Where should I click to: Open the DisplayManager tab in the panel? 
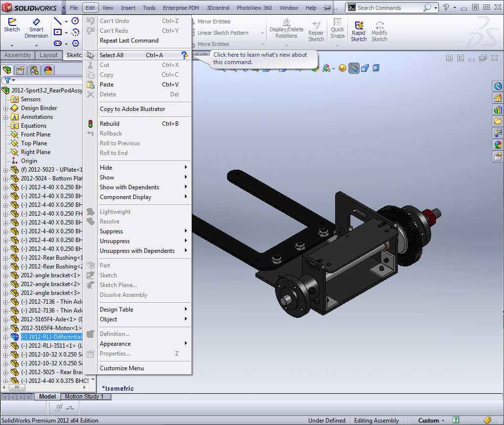[47, 70]
